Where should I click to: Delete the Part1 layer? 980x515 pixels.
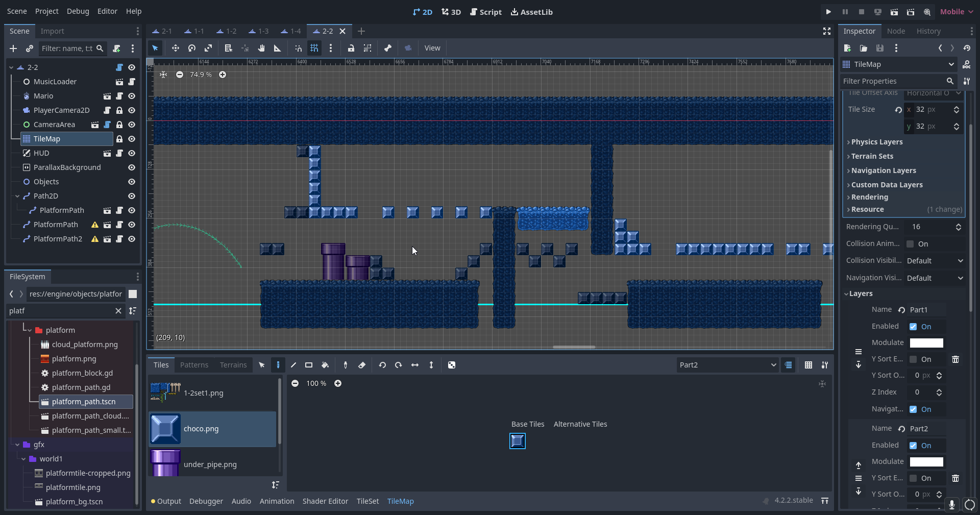click(955, 359)
